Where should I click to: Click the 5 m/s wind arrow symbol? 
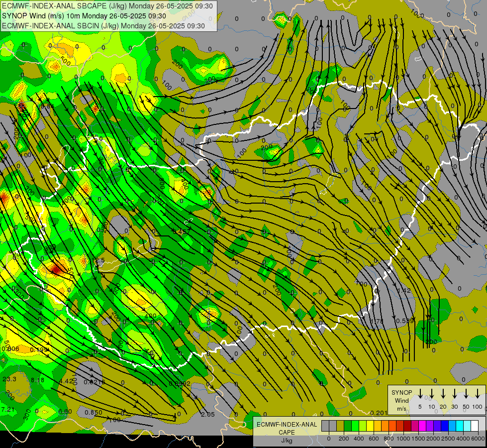click(420, 394)
